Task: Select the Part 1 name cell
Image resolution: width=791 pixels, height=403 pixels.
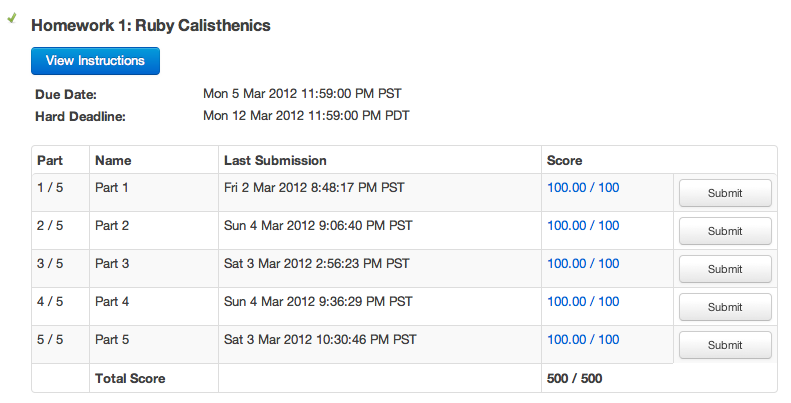Action: click(112, 187)
